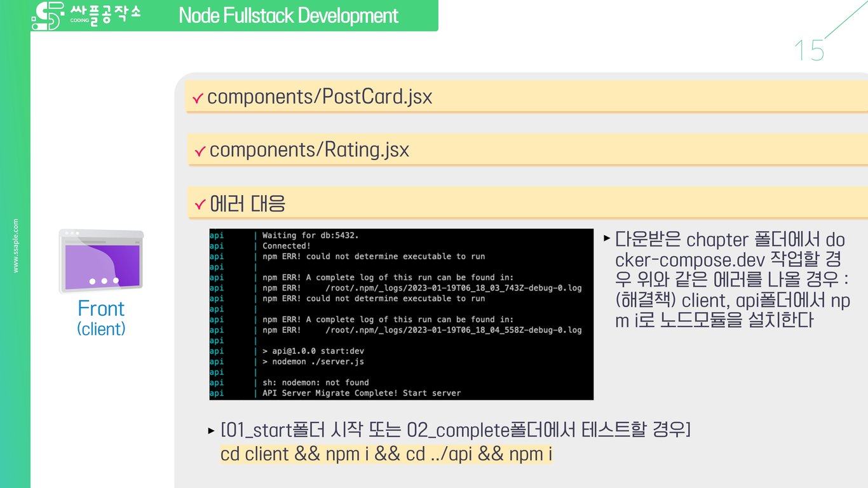Click the 'cd client && npm i' command
The width and height of the screenshot is (868, 488).
(x=386, y=454)
